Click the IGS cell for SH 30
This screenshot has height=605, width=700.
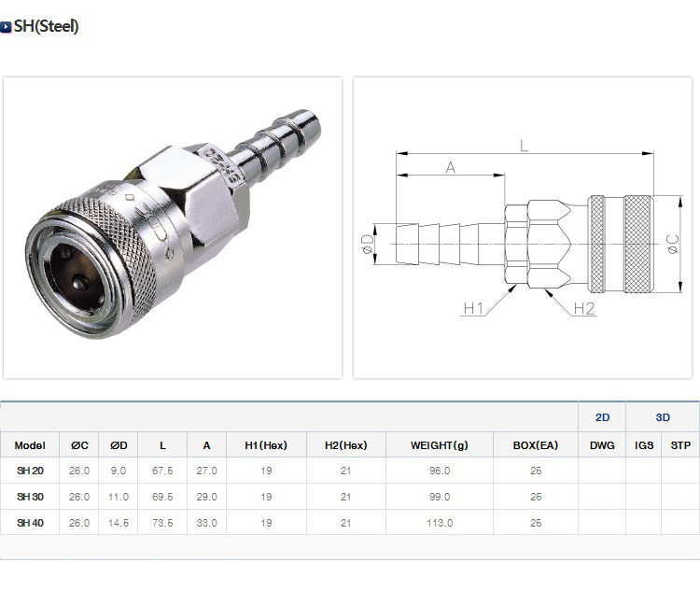tap(644, 497)
